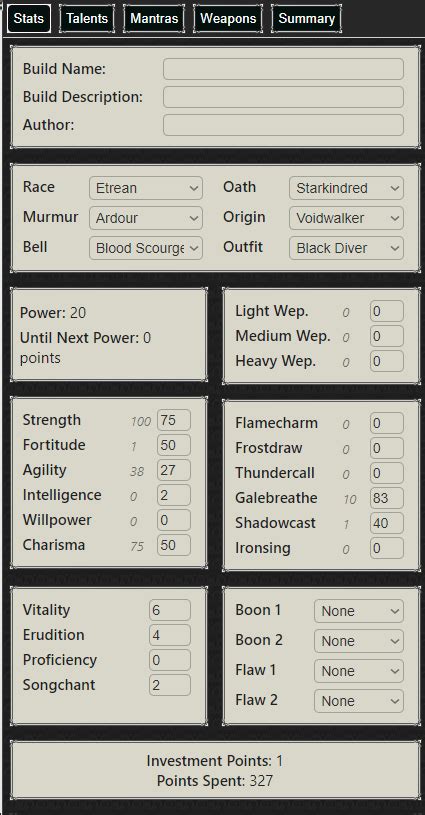Open the Mantras tab
The image size is (425, 815).
point(154,19)
